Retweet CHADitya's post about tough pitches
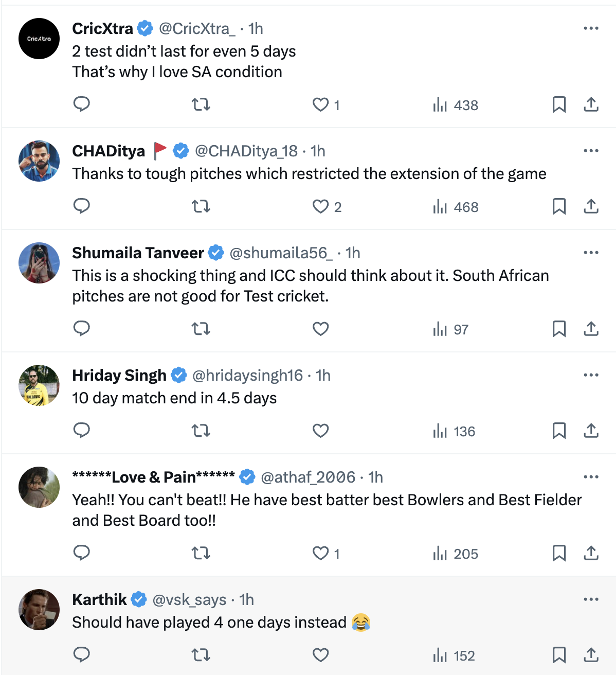616x675 pixels. (201, 207)
